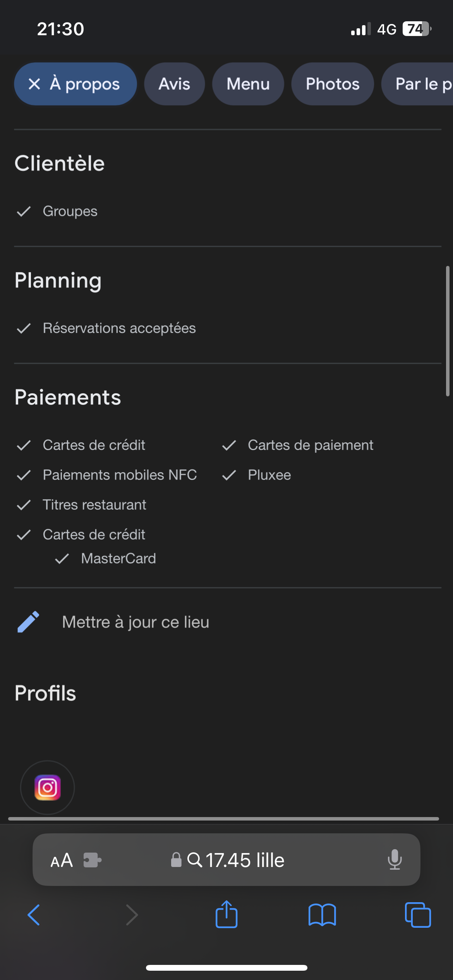
Task: Open Safari bookmarks book icon
Action: pyautogui.click(x=322, y=915)
